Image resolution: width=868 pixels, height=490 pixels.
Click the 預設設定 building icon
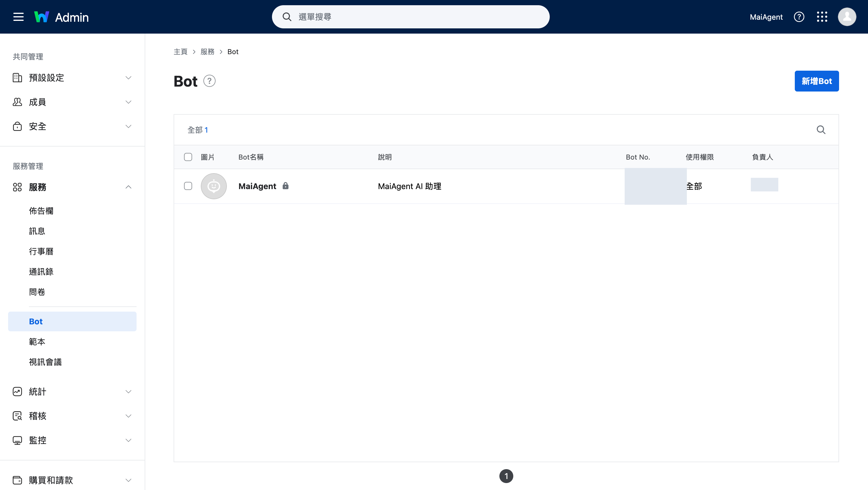[x=17, y=78]
